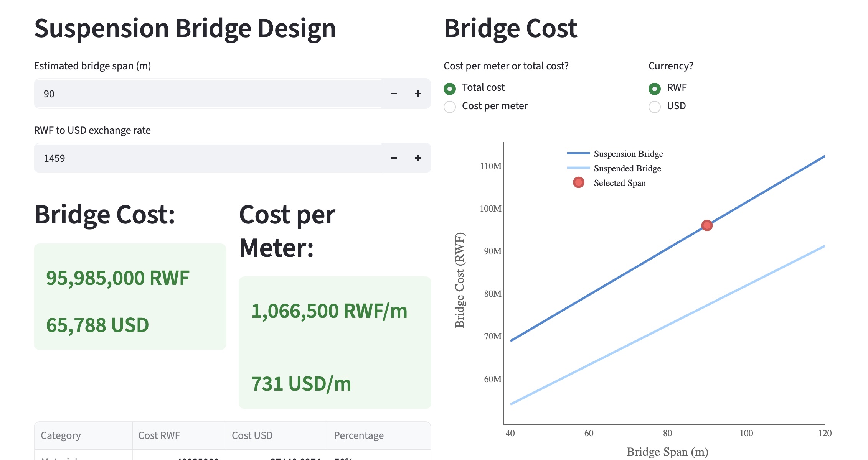Click the 1,066,500 RWF/m value

pyautogui.click(x=329, y=311)
